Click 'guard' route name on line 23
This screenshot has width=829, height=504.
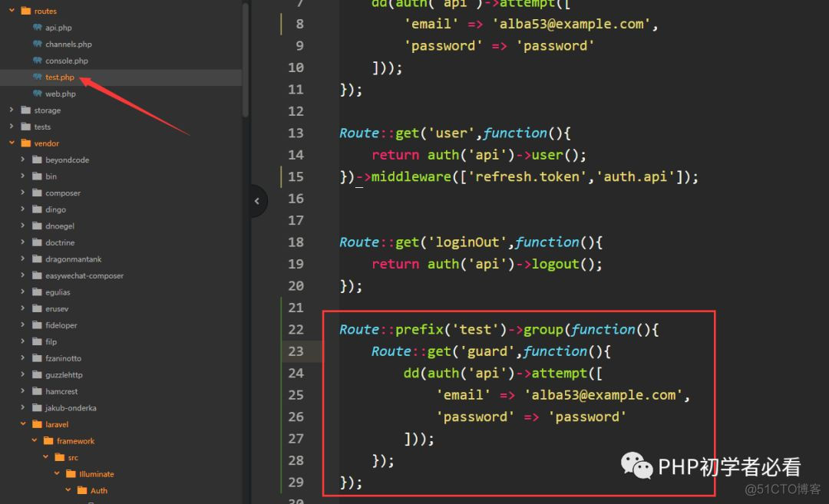(x=487, y=351)
